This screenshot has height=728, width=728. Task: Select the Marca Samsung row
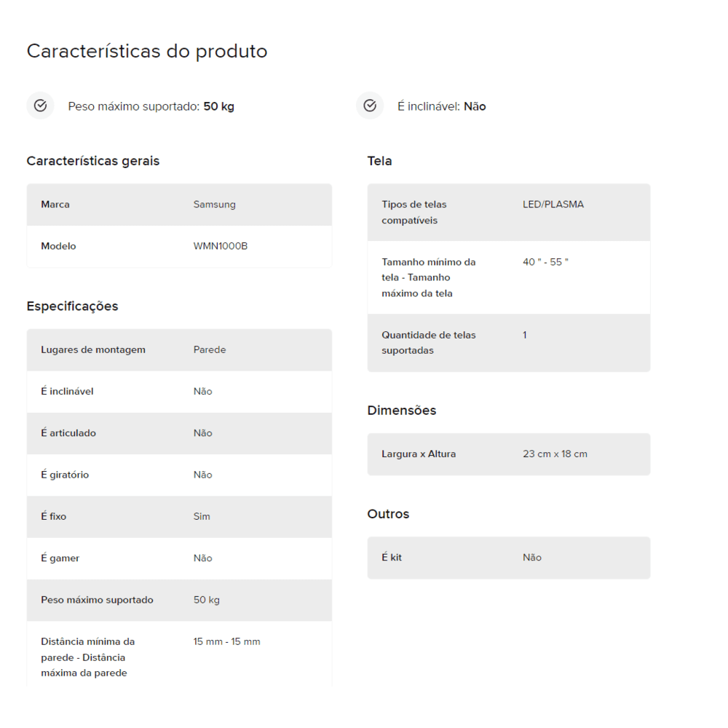point(179,205)
